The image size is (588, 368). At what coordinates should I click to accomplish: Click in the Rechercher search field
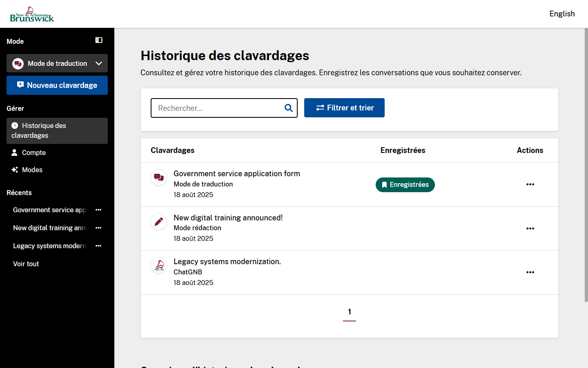point(218,108)
